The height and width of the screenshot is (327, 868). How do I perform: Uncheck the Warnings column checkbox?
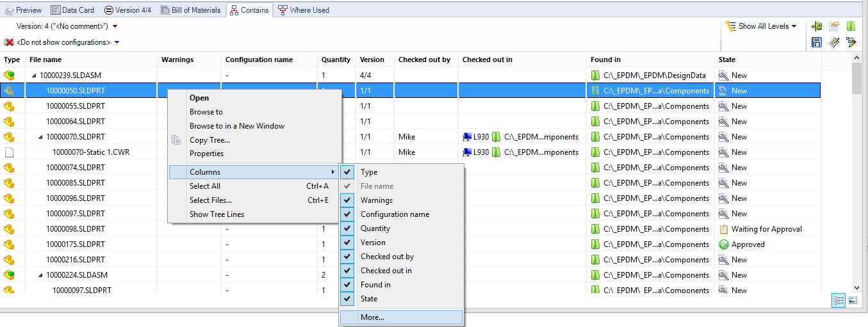pyautogui.click(x=347, y=200)
